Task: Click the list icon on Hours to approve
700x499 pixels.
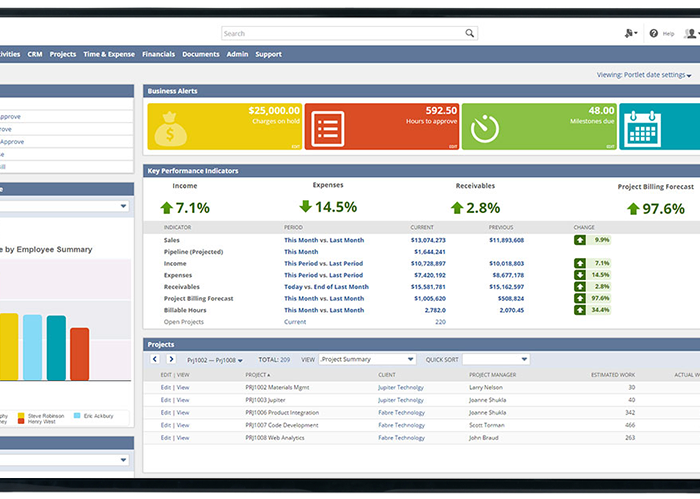Action: [x=328, y=129]
